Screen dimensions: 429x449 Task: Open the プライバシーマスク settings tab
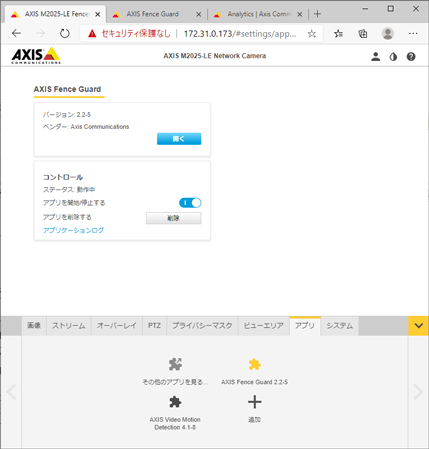[202, 326]
